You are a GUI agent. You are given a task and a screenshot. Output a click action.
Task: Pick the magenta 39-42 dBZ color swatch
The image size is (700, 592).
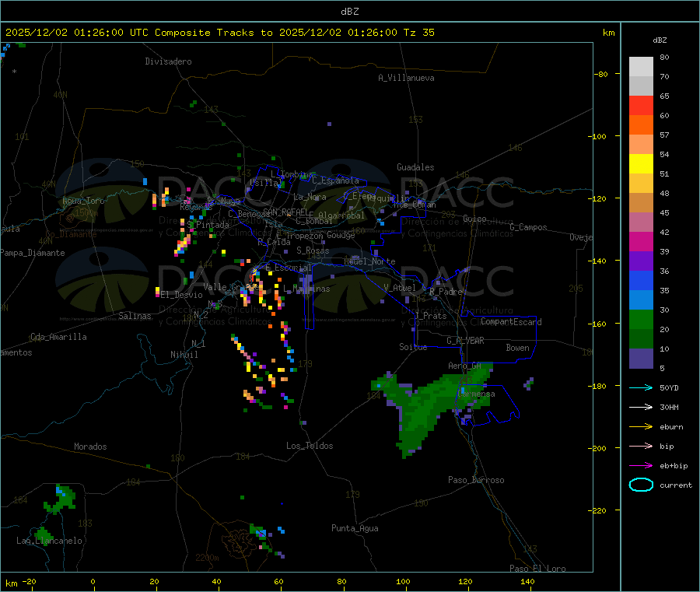pyautogui.click(x=641, y=241)
